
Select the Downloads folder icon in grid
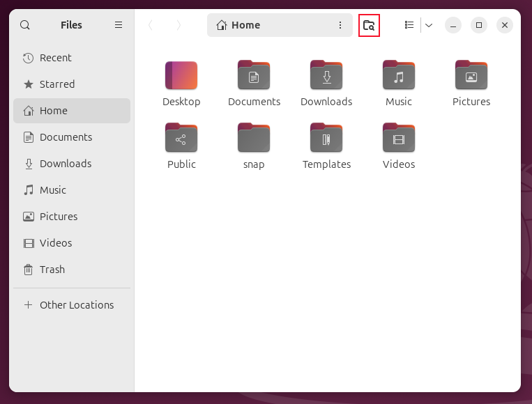coord(326,75)
